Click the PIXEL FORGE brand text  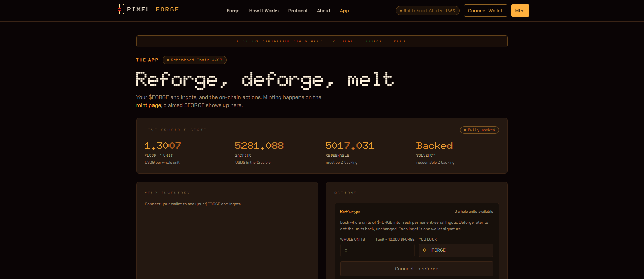point(153,9)
